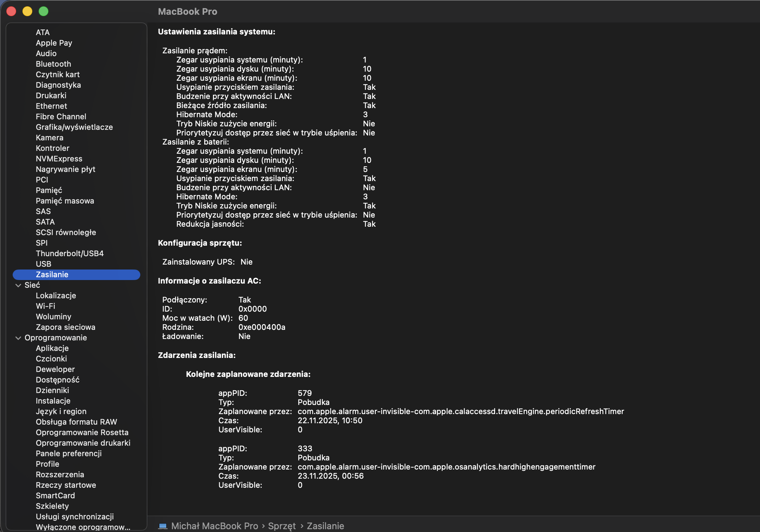This screenshot has height=532, width=760.
Task: Click Michał MacBook Pro in path bar
Action: pos(214,526)
